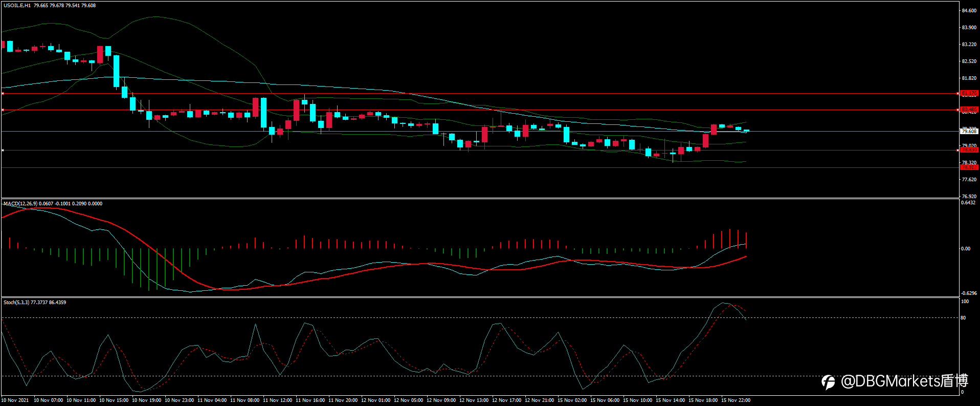Image resolution: width=980 pixels, height=406 pixels.
Task: Click the 15 Nov 18:00 time label
Action: click(703, 400)
